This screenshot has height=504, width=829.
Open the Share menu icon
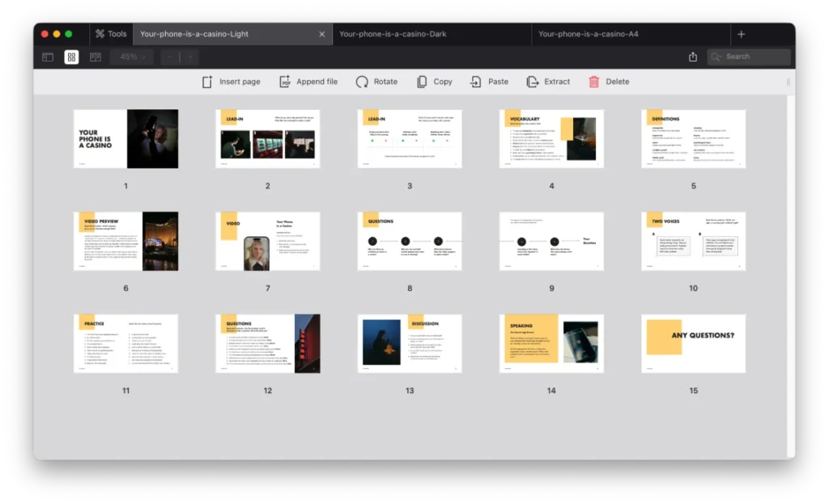[693, 57]
